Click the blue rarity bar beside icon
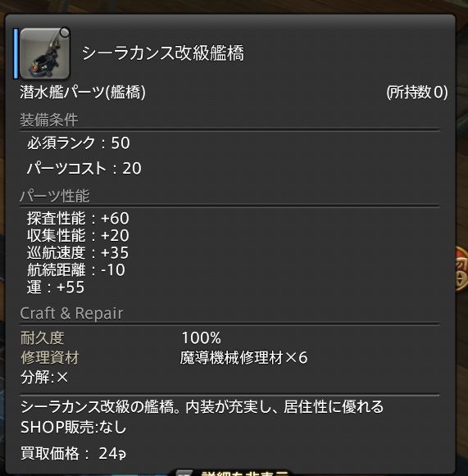This screenshot has height=476, width=468. coord(16,53)
